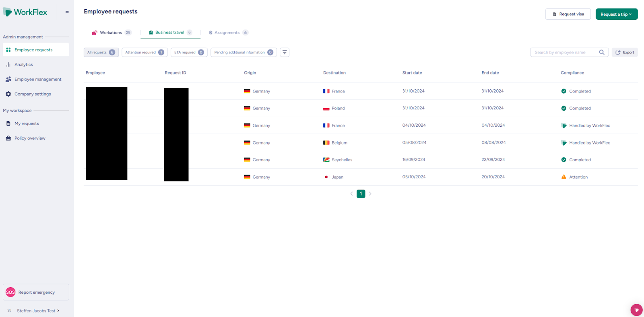Open the chat widget in corner
644x317 pixels.
(636, 310)
